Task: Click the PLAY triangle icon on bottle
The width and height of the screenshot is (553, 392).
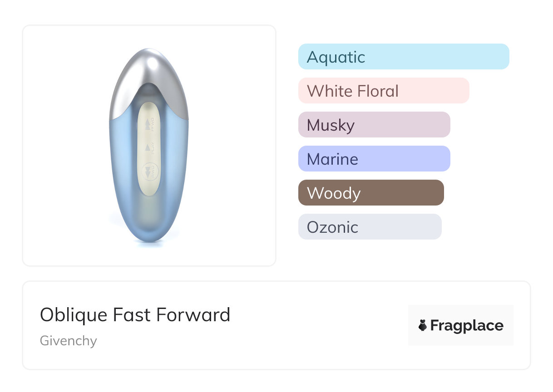Action: [x=147, y=147]
